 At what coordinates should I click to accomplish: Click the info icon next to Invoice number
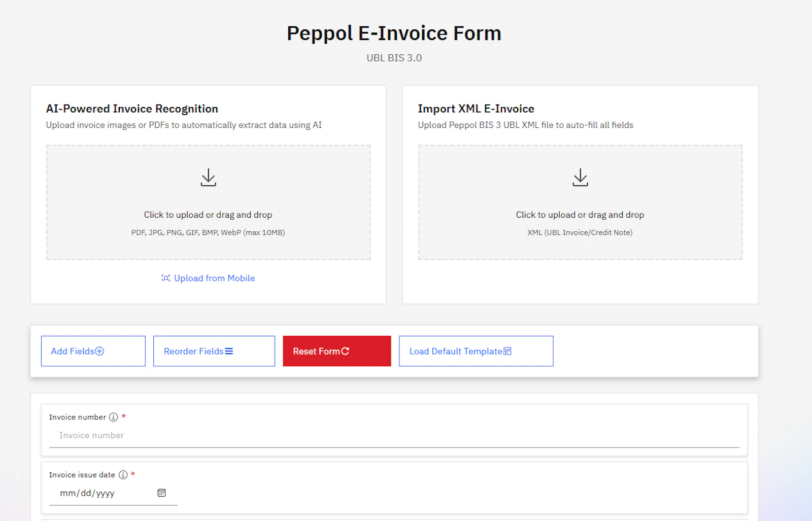tap(114, 417)
